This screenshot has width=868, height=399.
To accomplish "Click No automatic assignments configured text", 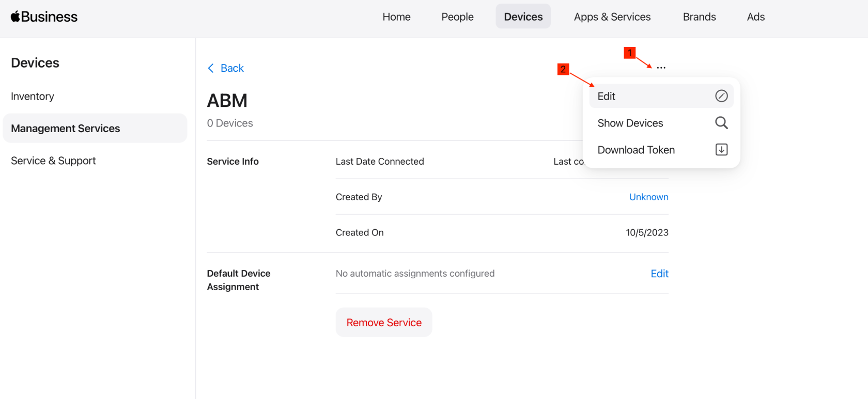I will click(x=415, y=274).
